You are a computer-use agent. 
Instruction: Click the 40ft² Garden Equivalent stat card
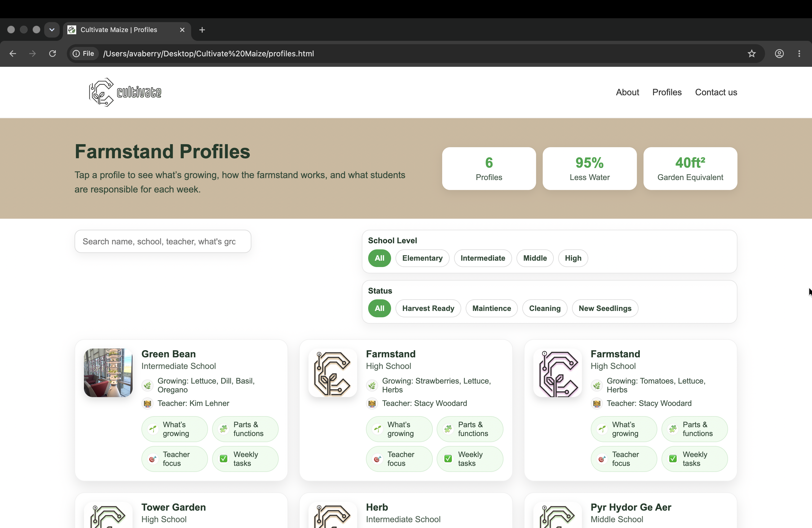[690, 168]
